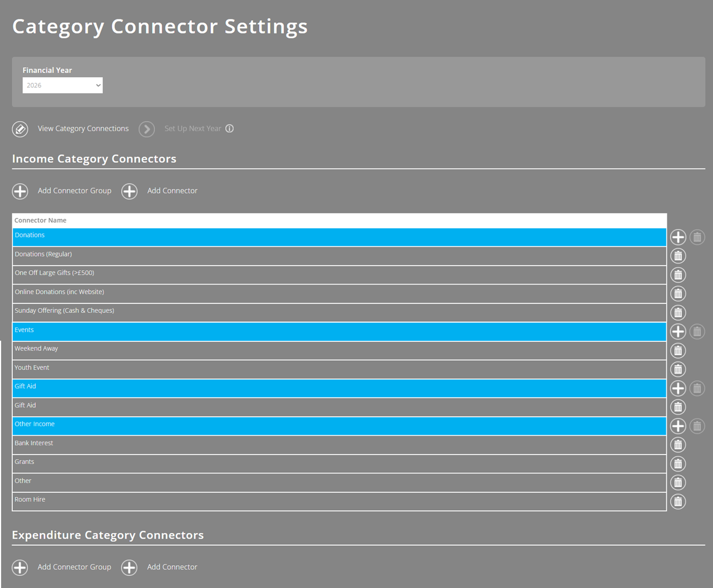The width and height of the screenshot is (713, 588).
Task: Delete the Other connector
Action: 678,483
